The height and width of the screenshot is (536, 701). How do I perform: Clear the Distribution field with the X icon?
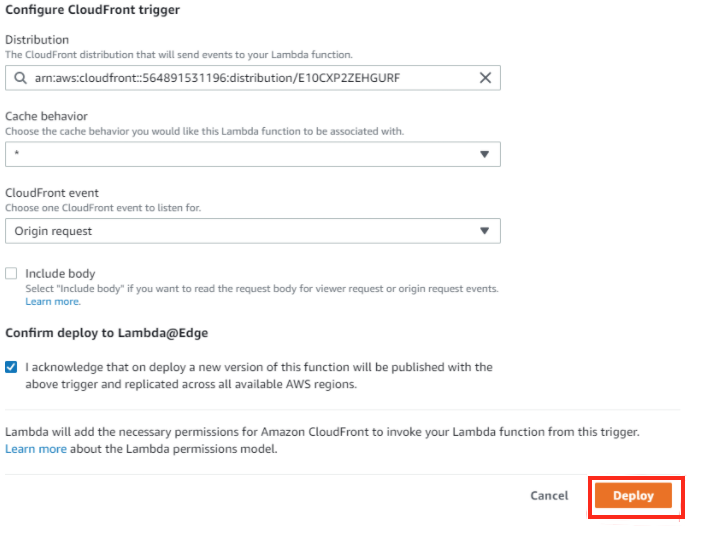485,78
